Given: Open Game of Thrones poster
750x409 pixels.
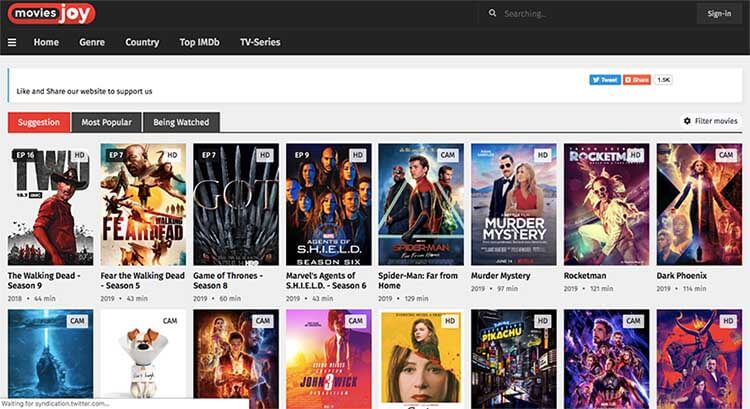Looking at the screenshot, I should [x=236, y=204].
